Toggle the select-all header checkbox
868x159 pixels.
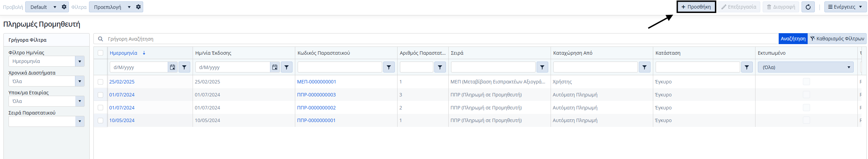pos(100,53)
